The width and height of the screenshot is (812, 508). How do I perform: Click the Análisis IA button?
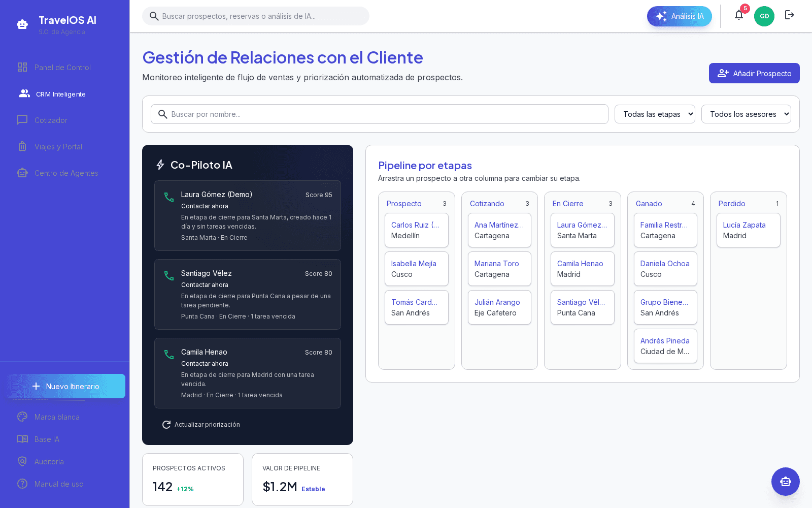tap(680, 16)
